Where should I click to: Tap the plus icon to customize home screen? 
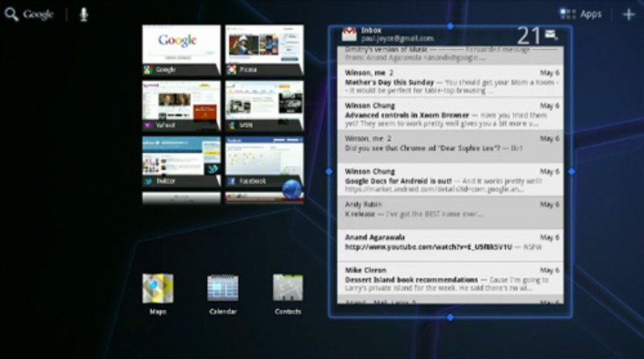629,14
